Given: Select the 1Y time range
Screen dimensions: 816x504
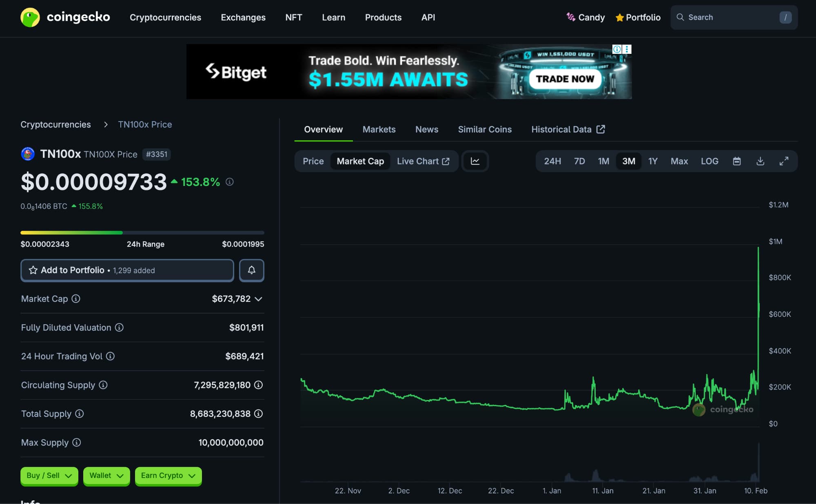Looking at the screenshot, I should [652, 161].
